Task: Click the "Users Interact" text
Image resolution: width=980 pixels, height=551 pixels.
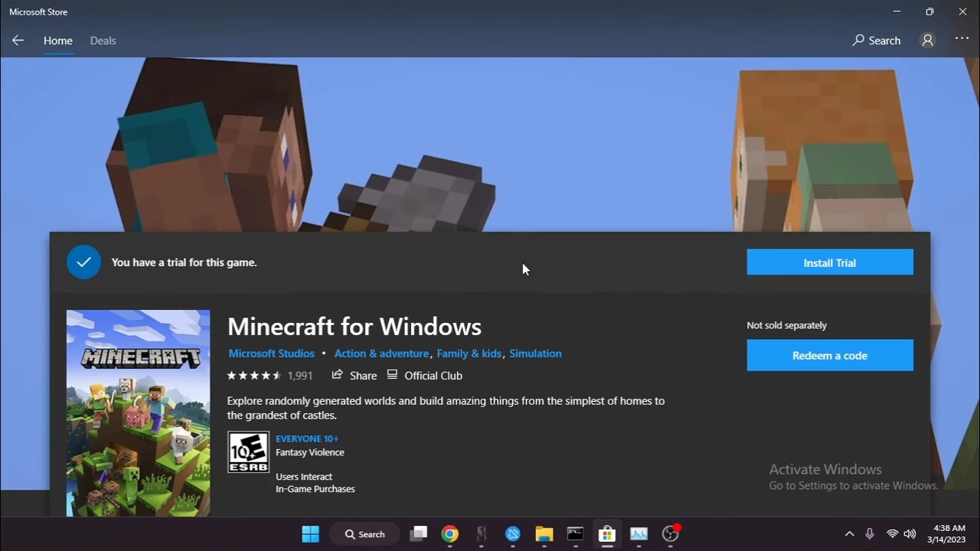Action: (304, 477)
